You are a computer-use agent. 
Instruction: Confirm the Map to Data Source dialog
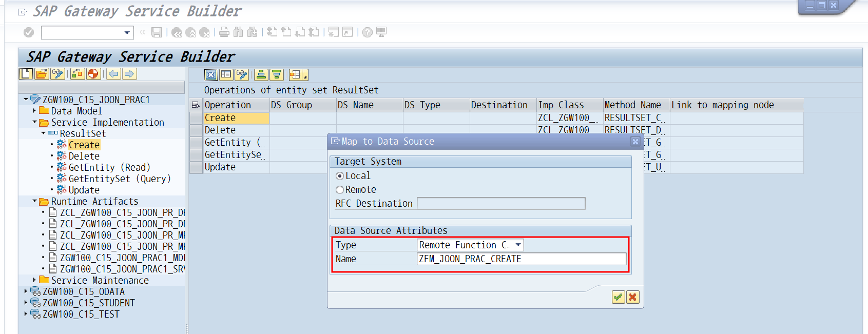618,297
